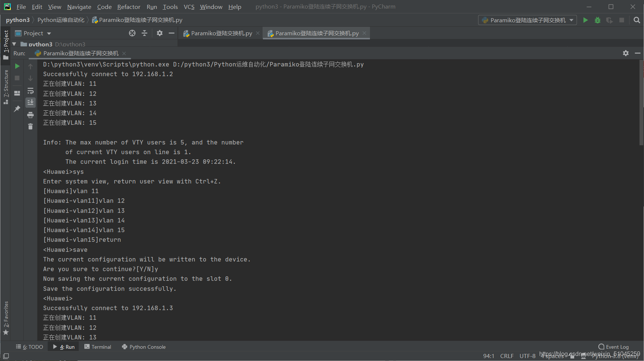Open the Refactor menu

pyautogui.click(x=129, y=7)
